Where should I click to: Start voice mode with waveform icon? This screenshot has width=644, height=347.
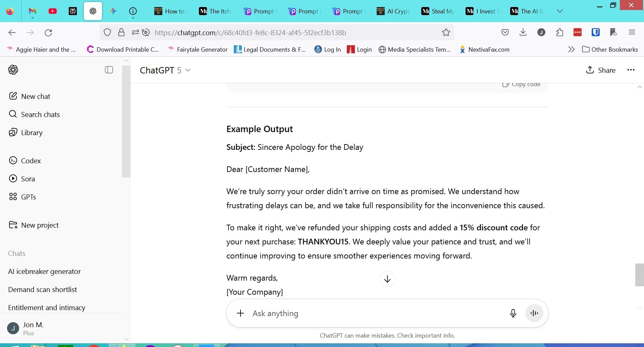534,313
